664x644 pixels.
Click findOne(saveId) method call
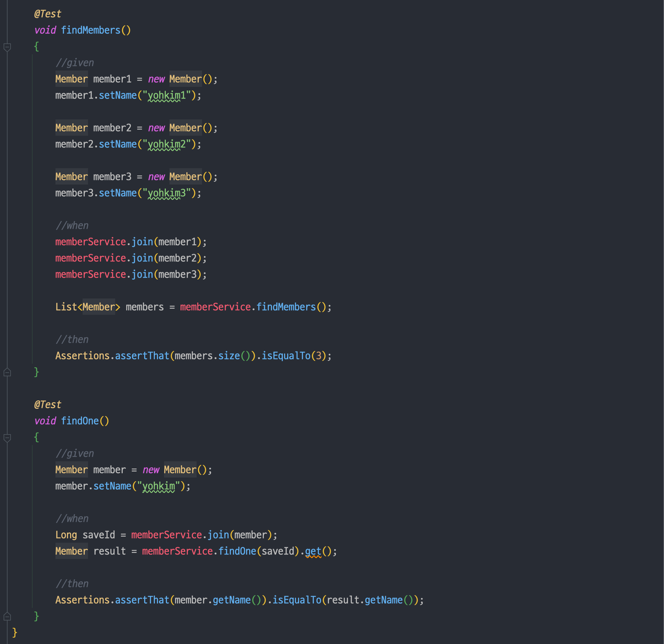258,551
